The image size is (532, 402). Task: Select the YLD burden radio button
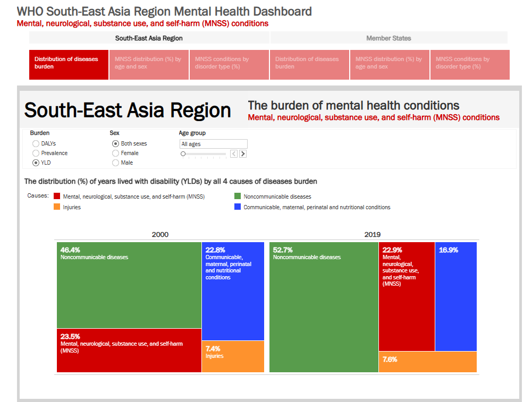[x=36, y=162]
